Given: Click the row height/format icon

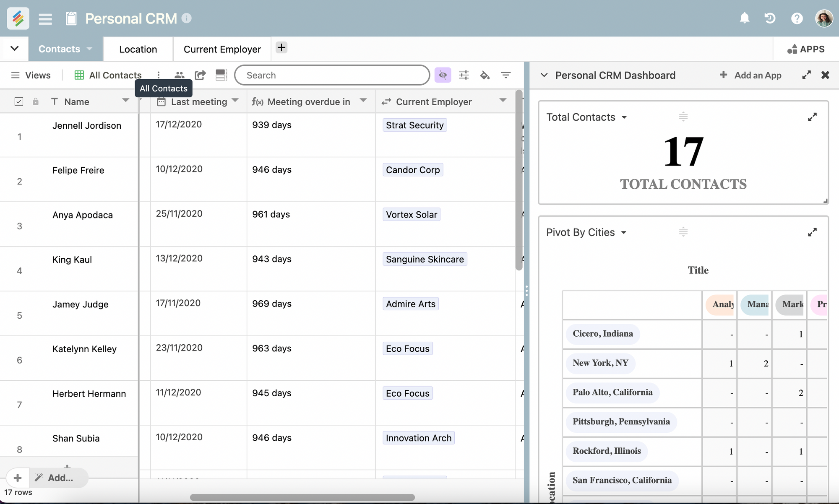Looking at the screenshot, I should tap(221, 75).
